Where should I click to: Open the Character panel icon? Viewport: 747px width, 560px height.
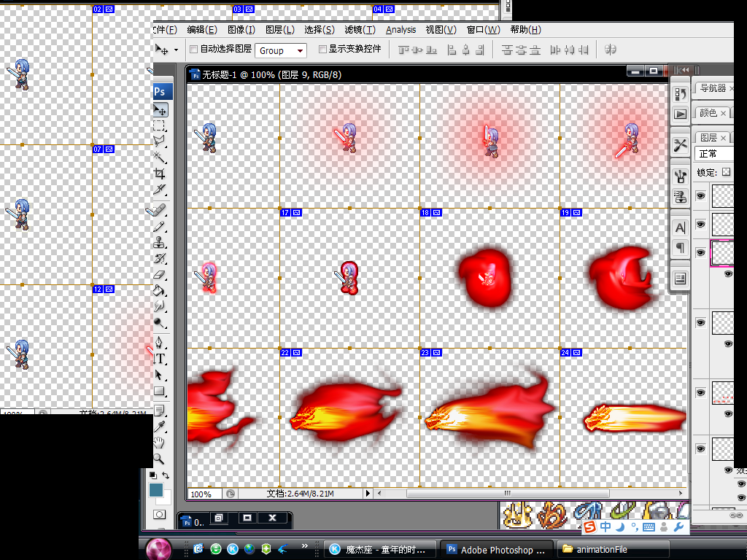tap(681, 228)
